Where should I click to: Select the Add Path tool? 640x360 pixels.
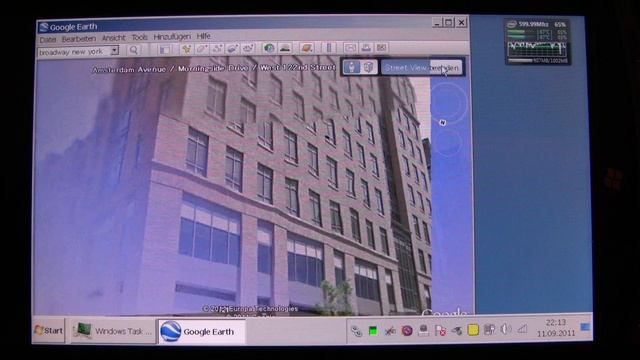(x=217, y=49)
